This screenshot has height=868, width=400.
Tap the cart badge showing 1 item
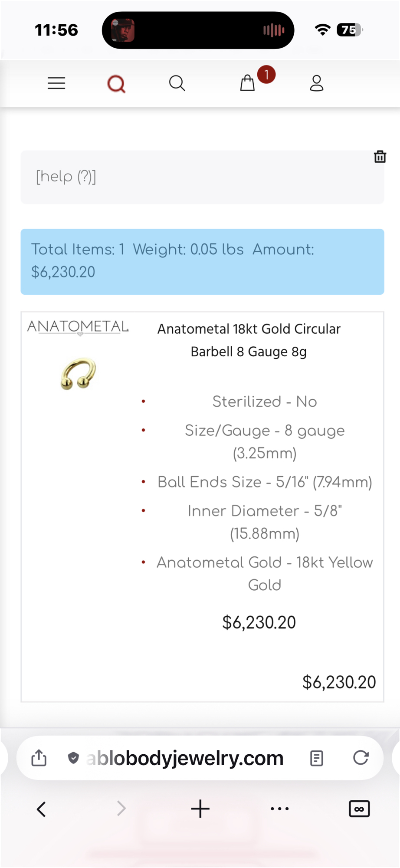266,75
